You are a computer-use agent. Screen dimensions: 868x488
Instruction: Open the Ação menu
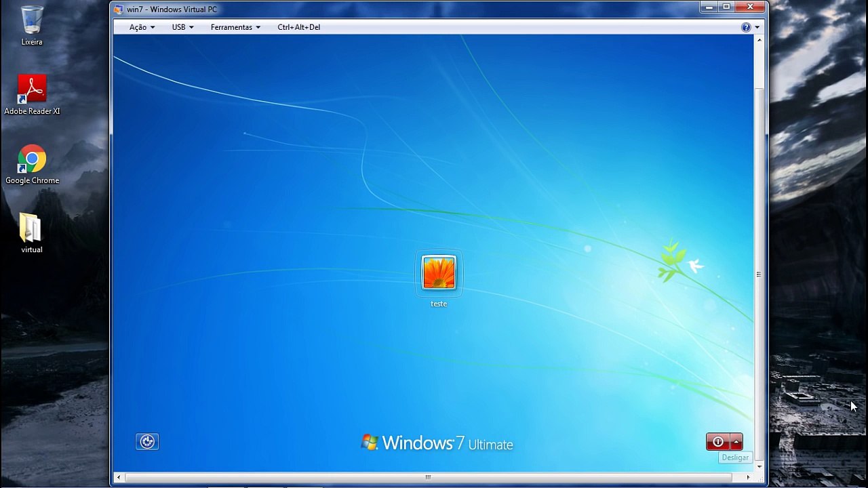(142, 27)
